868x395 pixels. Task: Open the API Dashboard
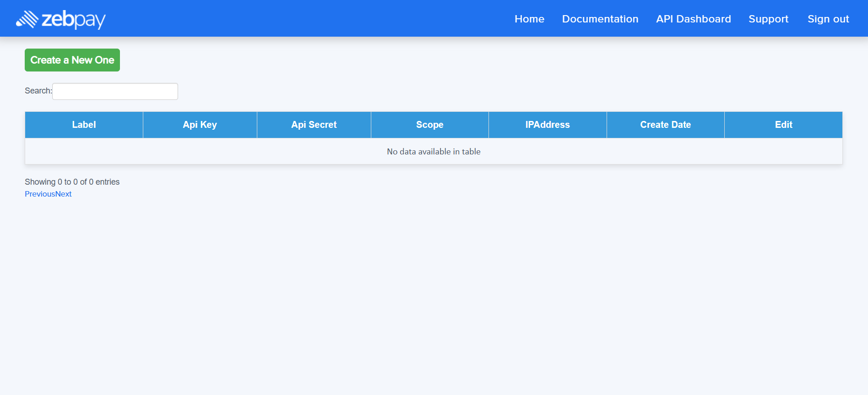[x=693, y=19]
